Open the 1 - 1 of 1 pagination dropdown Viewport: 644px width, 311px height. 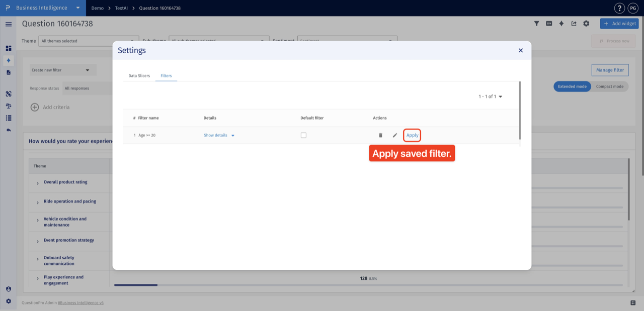(490, 96)
